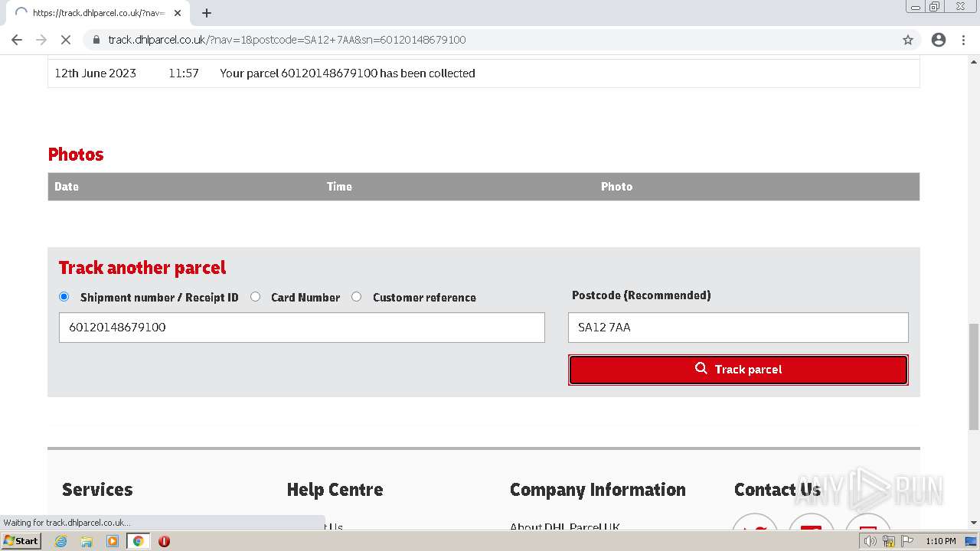Click the Show desktop button

click(972, 541)
